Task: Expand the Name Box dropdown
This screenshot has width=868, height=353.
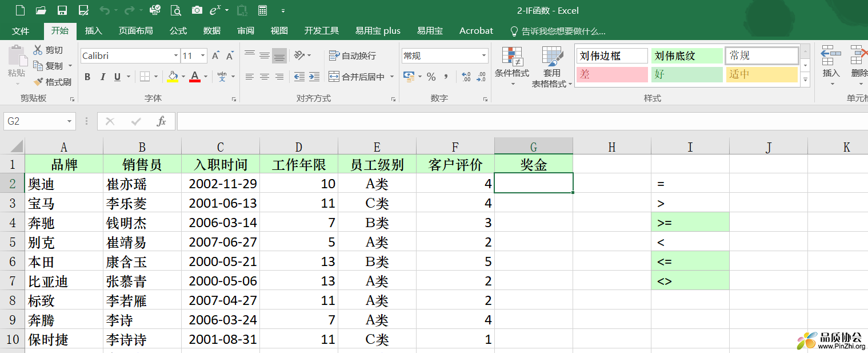Action: 70,121
